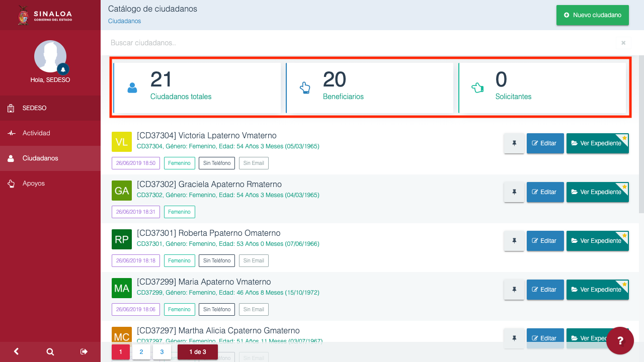Image resolution: width=644 pixels, height=362 pixels.
Task: Pin citizen CD37301 Roberta Ppaterno
Action: [514, 241]
